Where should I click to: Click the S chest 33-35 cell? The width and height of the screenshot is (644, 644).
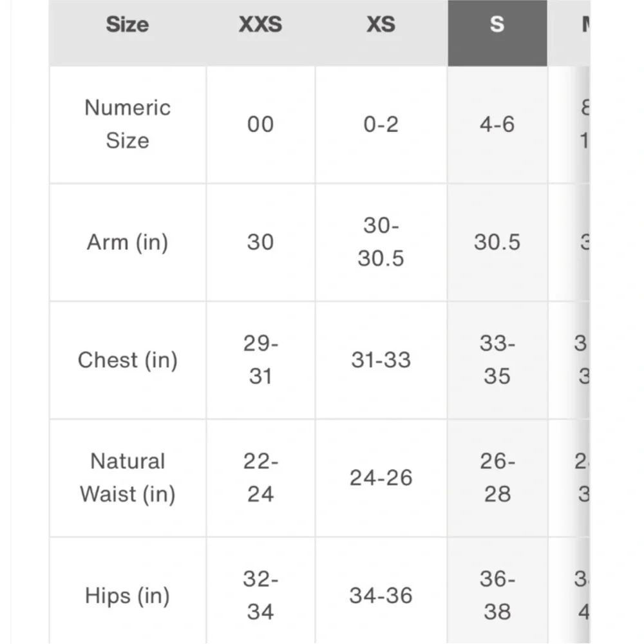pyautogui.click(x=497, y=360)
